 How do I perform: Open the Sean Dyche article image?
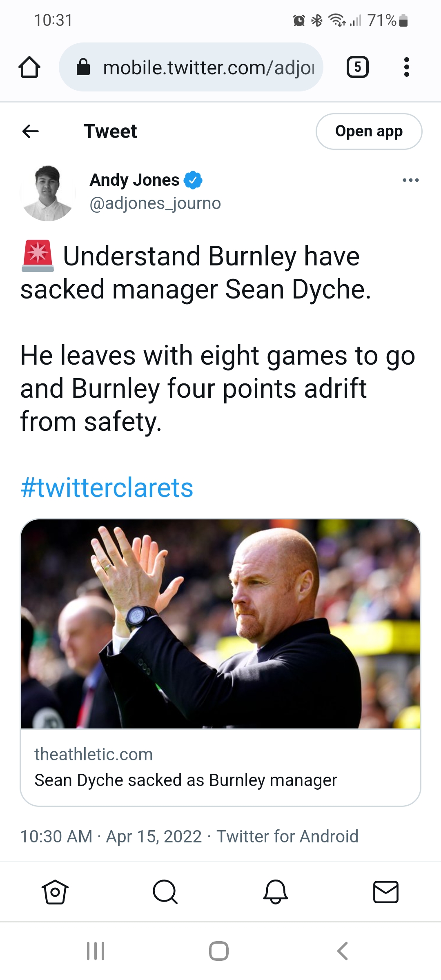pyautogui.click(x=220, y=624)
